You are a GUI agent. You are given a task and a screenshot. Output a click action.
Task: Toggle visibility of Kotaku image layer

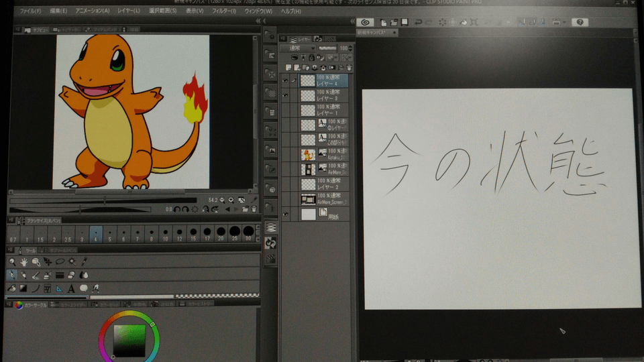pyautogui.click(x=285, y=155)
